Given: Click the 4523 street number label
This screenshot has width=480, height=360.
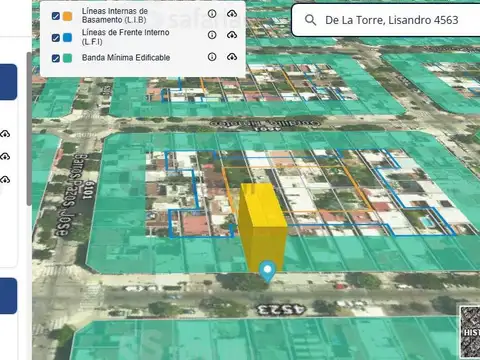Looking at the screenshot, I should point(281,310).
